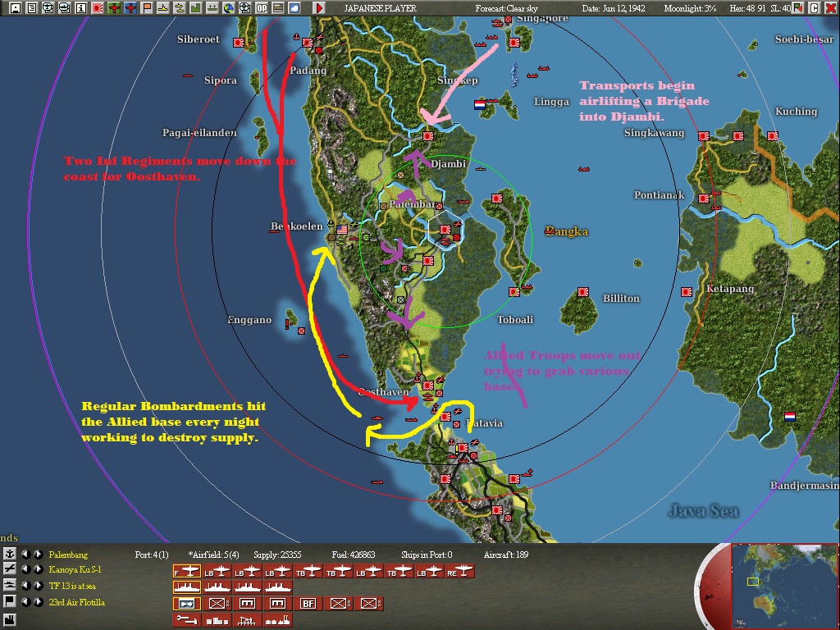Click the green factory industry toolbar icon
Image resolution: width=840 pixels, height=630 pixels.
195,8
